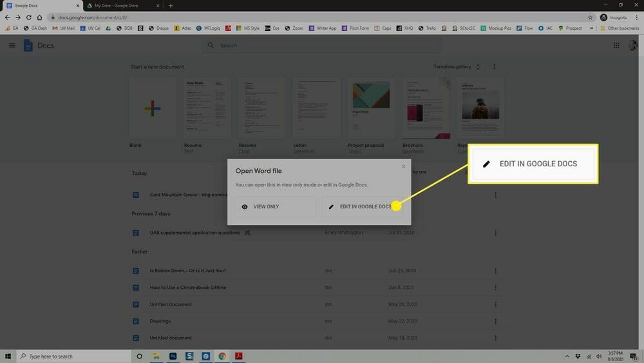Viewport: 644px width, 363px height.
Task: Expand the Template gallery
Action: click(457, 67)
